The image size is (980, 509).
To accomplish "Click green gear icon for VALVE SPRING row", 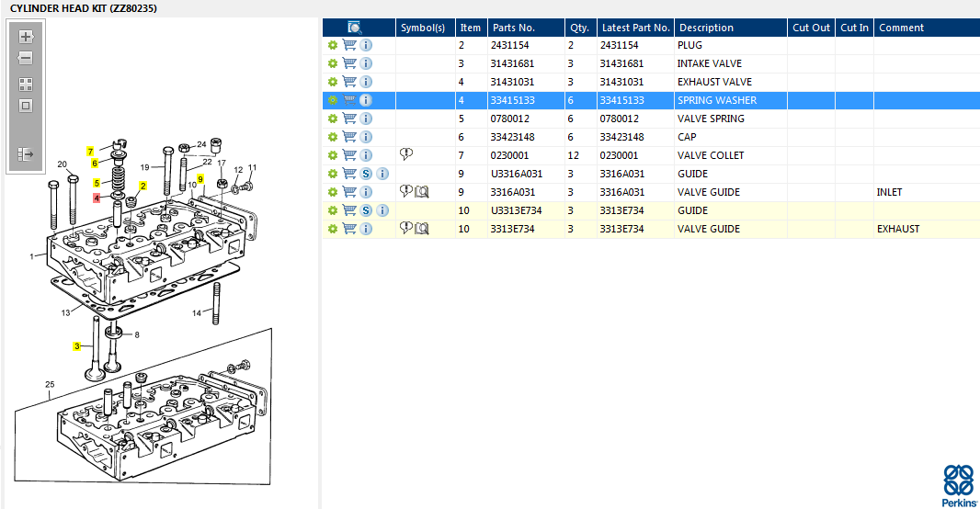I will tap(333, 119).
